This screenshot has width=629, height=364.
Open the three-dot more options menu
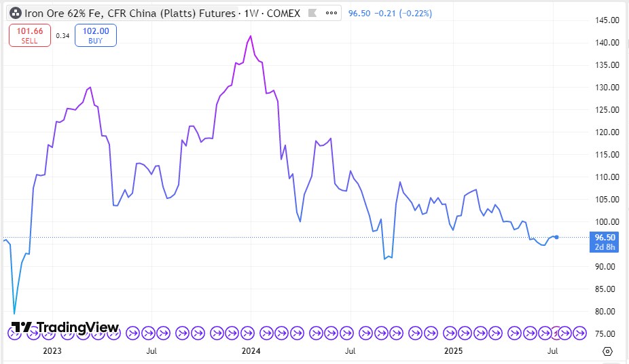[x=331, y=14]
